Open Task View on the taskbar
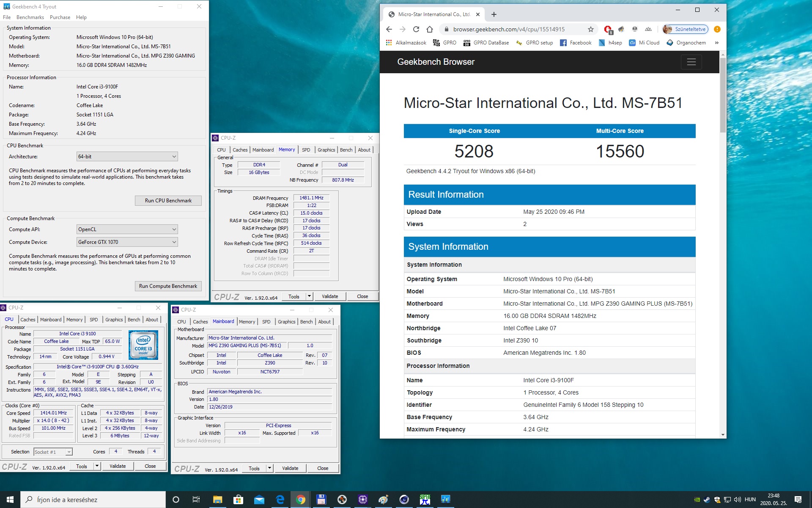Screen dimensions: 812x508 196,500
